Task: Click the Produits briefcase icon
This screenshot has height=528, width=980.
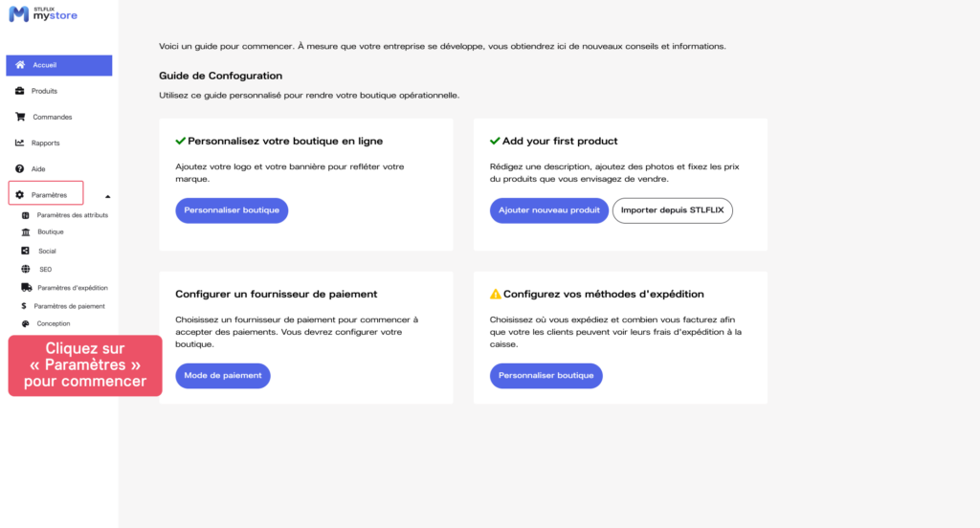Action: (x=20, y=91)
